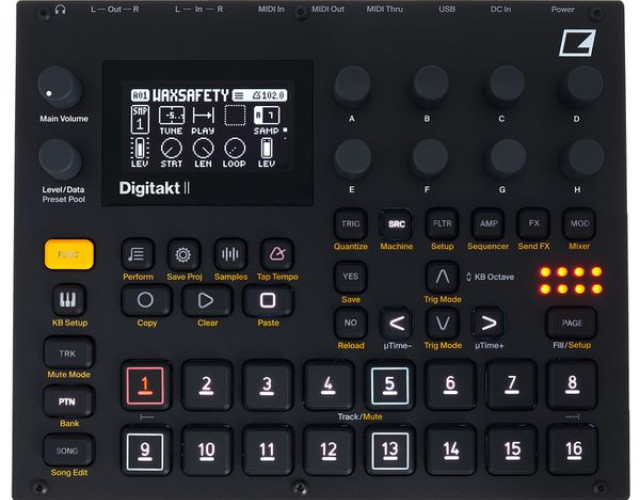
Task: Click the Main Volume knob
Action: coord(60,88)
